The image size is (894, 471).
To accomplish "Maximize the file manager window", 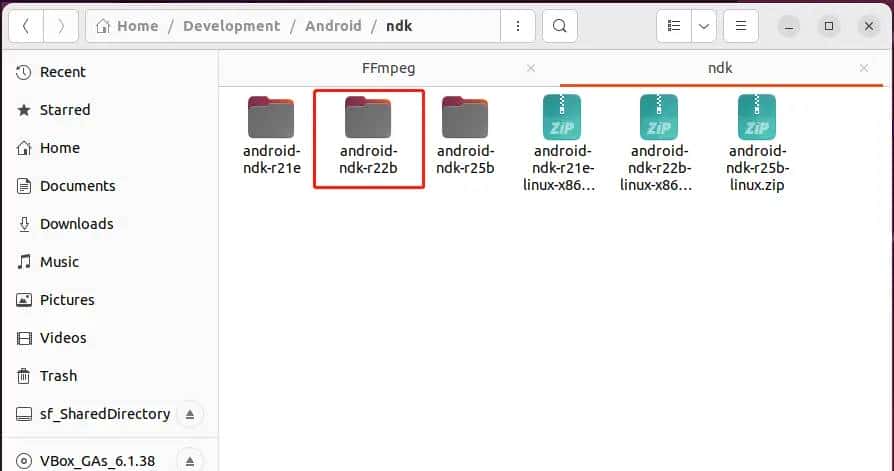I will (829, 26).
